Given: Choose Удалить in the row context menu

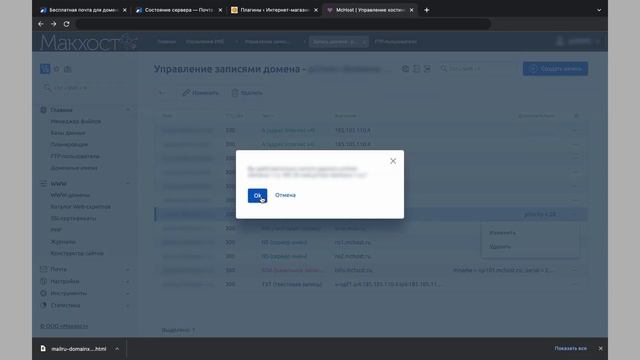Looking at the screenshot, I should [x=500, y=247].
